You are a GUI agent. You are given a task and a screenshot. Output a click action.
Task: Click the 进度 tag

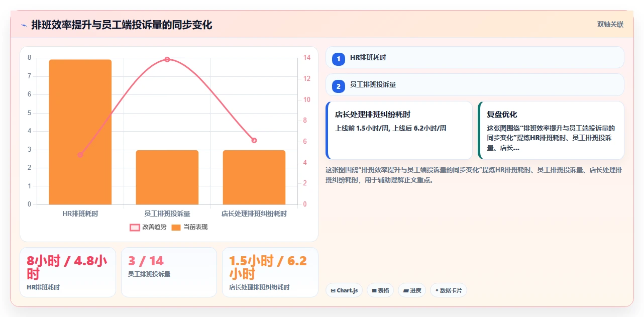[x=412, y=290]
